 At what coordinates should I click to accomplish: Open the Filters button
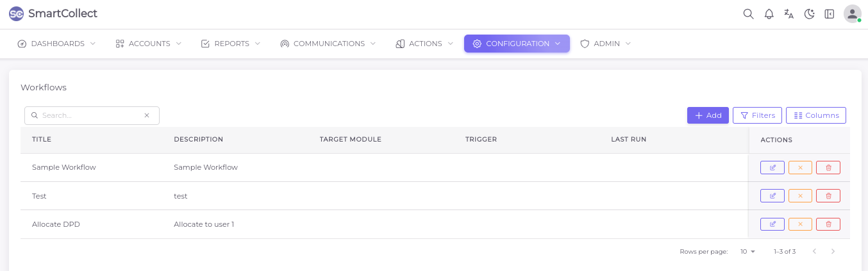757,115
